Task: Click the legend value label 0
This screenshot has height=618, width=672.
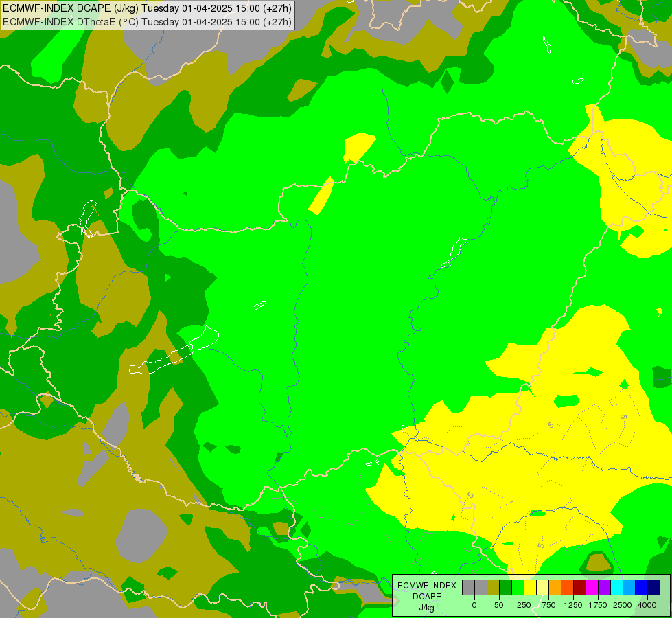Action: [x=474, y=605]
